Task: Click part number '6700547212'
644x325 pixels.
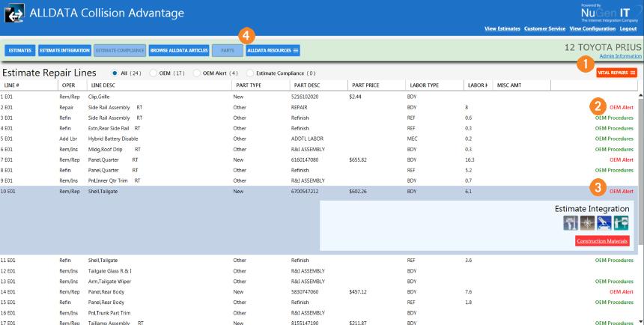Action: (x=305, y=192)
